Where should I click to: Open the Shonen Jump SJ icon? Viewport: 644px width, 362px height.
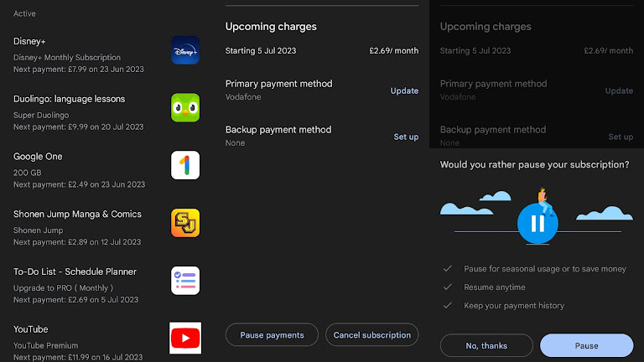(x=185, y=223)
